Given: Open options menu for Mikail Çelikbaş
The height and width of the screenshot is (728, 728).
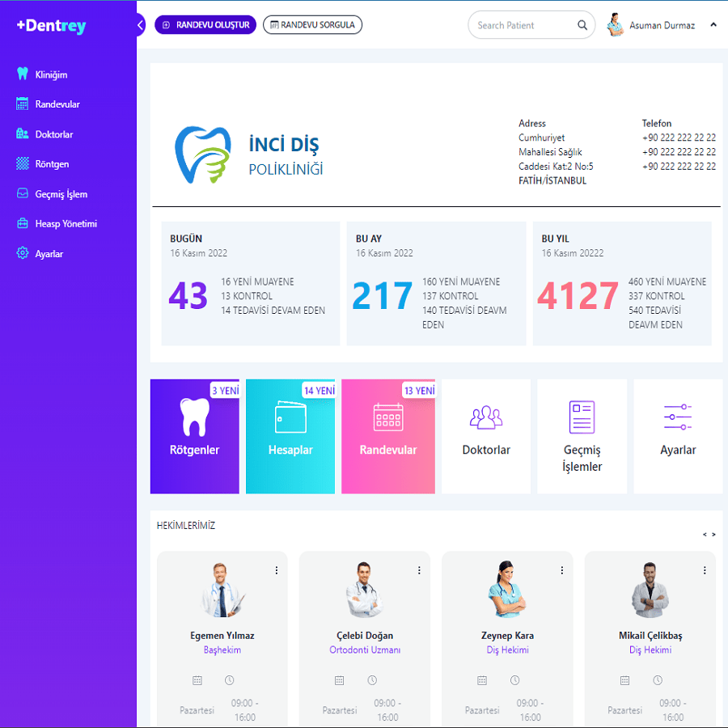Looking at the screenshot, I should pyautogui.click(x=705, y=570).
